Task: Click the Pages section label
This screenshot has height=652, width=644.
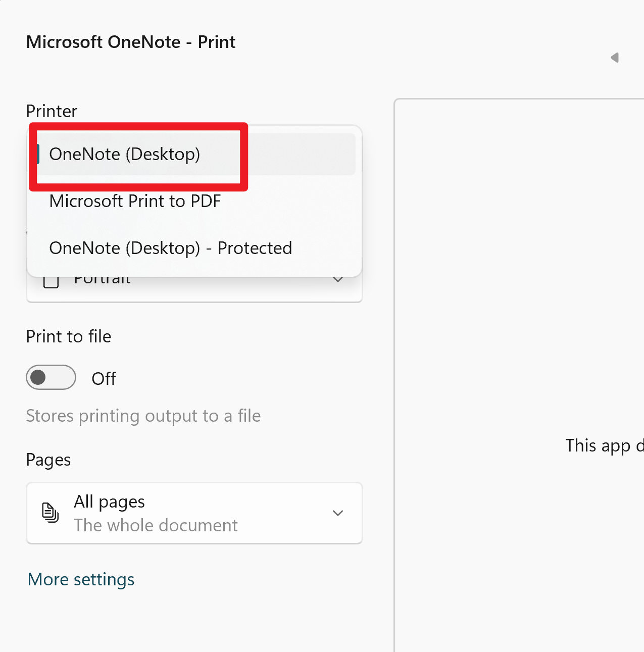Action: coord(48,460)
